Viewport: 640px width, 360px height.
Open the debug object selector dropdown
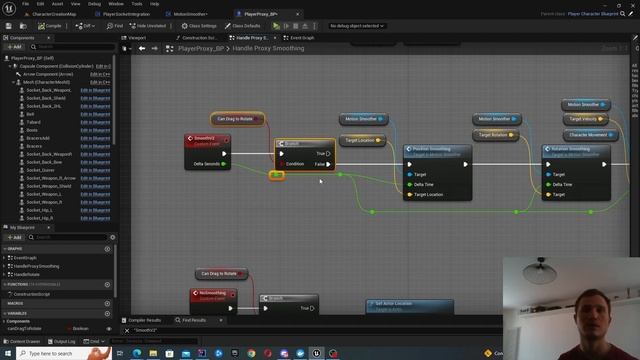click(357, 26)
